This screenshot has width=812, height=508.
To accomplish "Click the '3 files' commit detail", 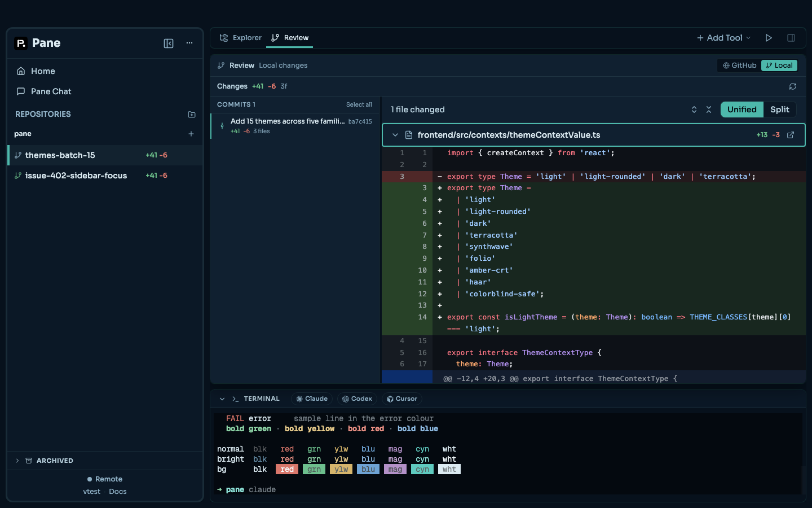I will coord(262,132).
